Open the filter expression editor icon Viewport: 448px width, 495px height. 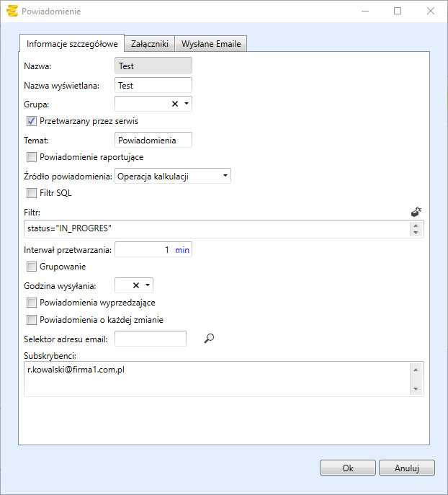tap(416, 212)
